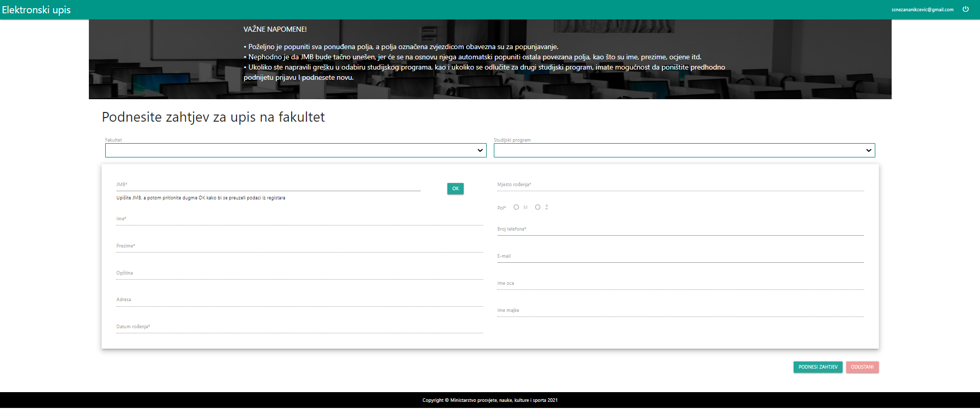980x409 pixels.
Task: Click the Copyright Ministarstvo prosvjete footer text
Action: coord(490,400)
